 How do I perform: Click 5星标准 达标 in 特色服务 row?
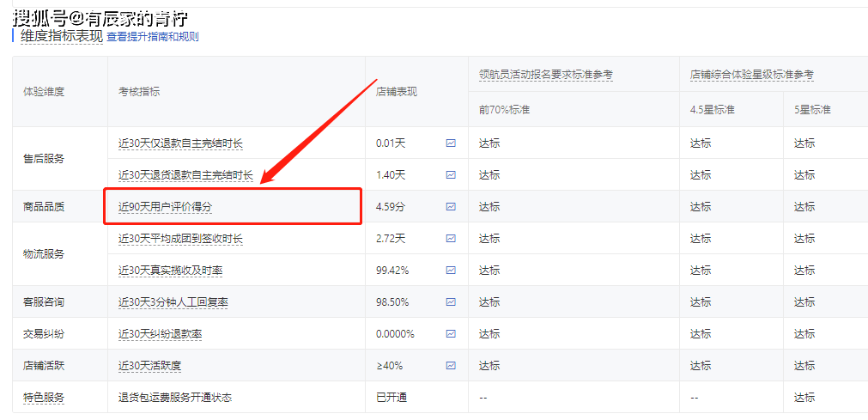point(804,398)
